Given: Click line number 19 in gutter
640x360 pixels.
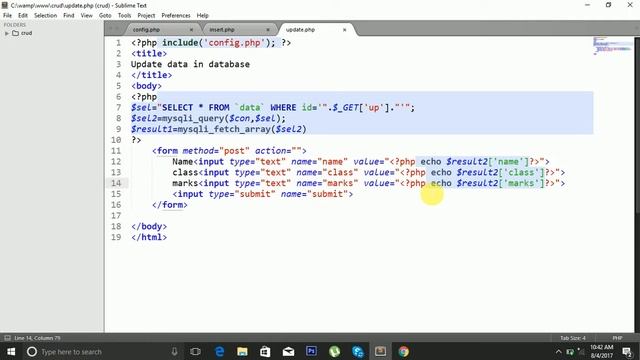Looking at the screenshot, I should pyautogui.click(x=116, y=237).
